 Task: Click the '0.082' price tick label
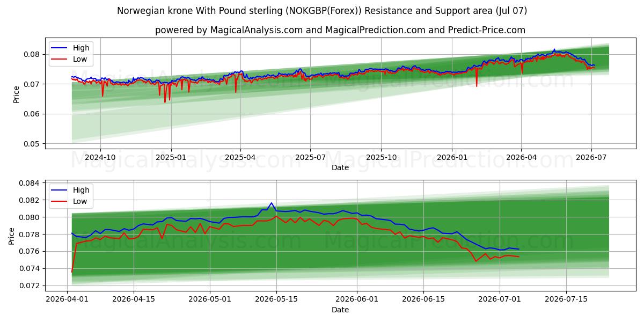[x=31, y=200]
